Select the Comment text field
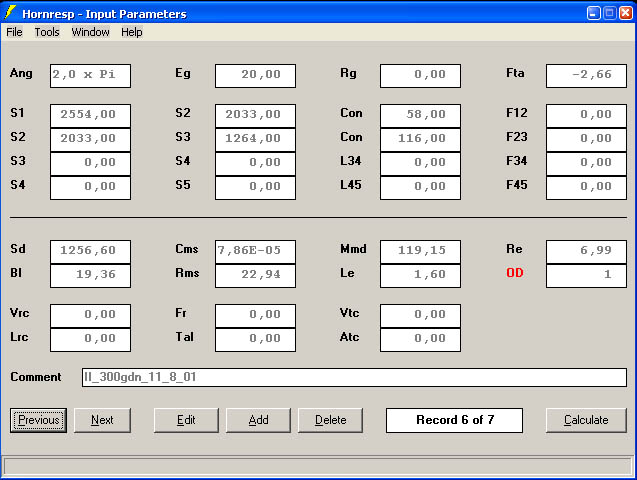 [x=354, y=377]
